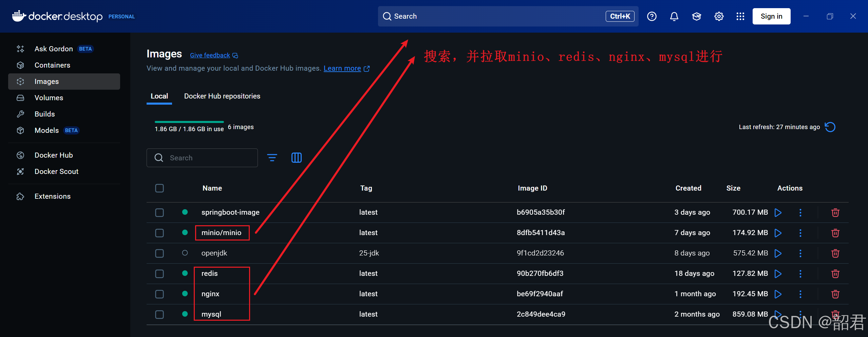
Task: Tick the openjdk row checkbox
Action: click(x=159, y=253)
